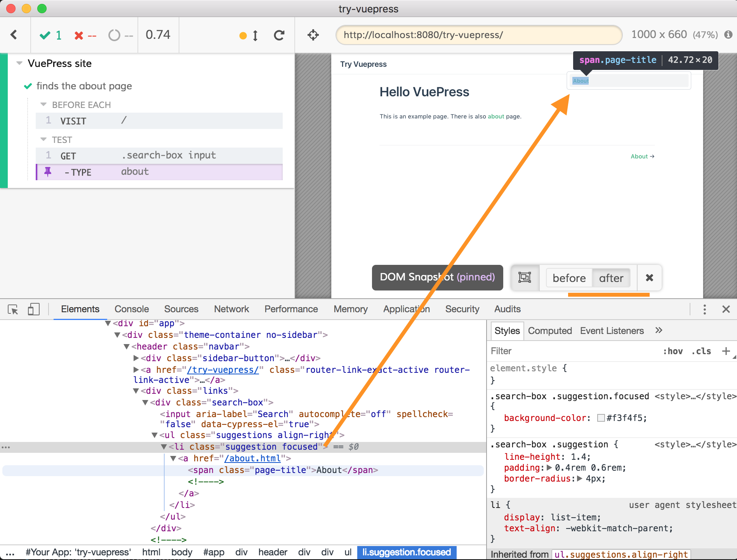
Task: Open the Memory tab
Action: coord(351,309)
